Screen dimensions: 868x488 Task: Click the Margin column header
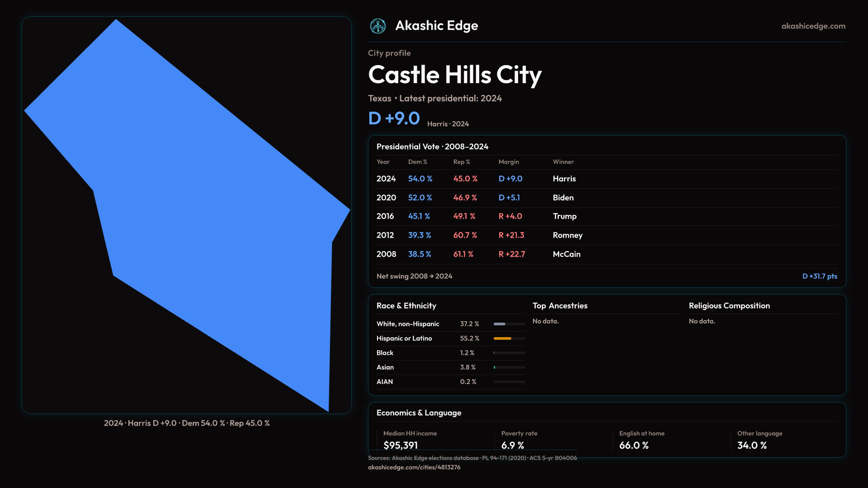point(508,162)
